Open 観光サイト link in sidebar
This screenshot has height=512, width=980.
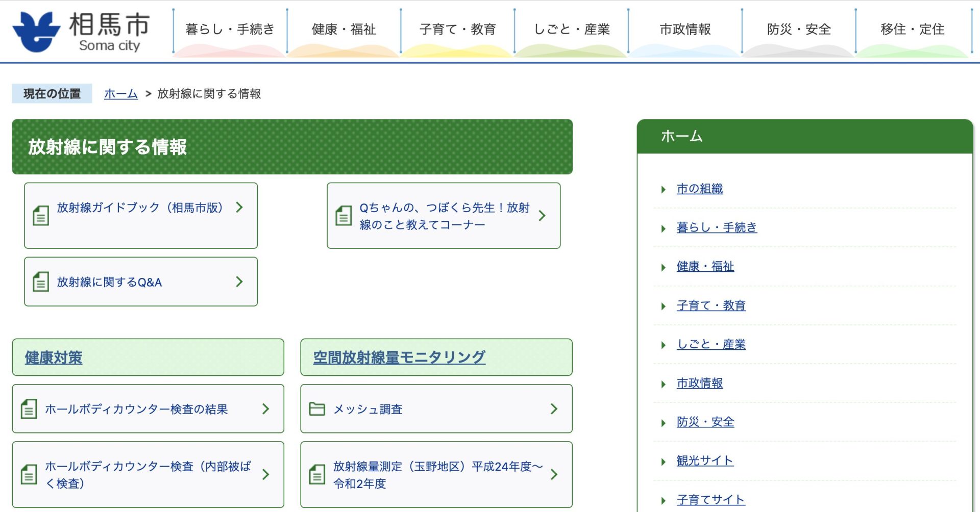(x=705, y=460)
